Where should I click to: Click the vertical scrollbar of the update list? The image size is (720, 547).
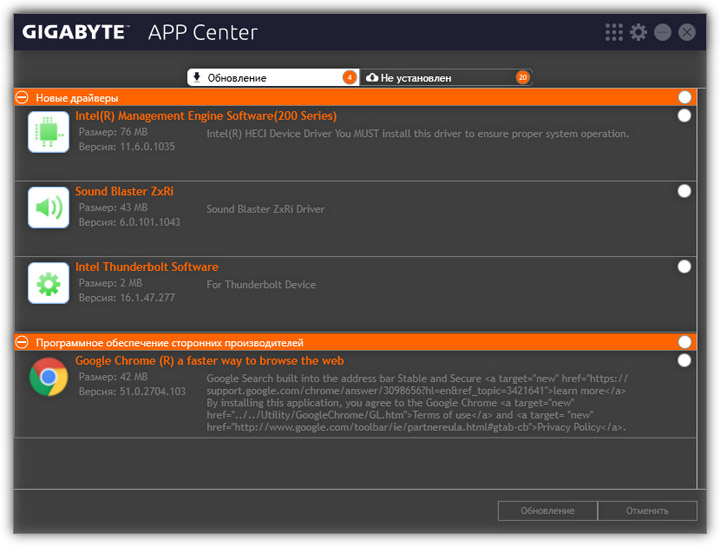point(701,288)
